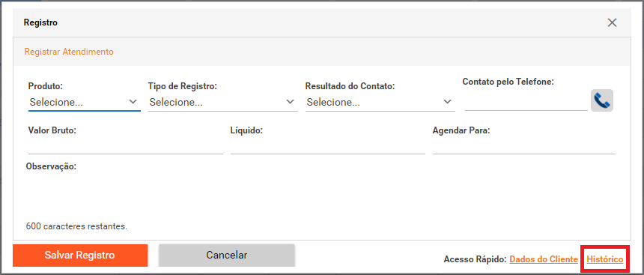
Task: Save with the Salvar Registro button
Action: 80,256
